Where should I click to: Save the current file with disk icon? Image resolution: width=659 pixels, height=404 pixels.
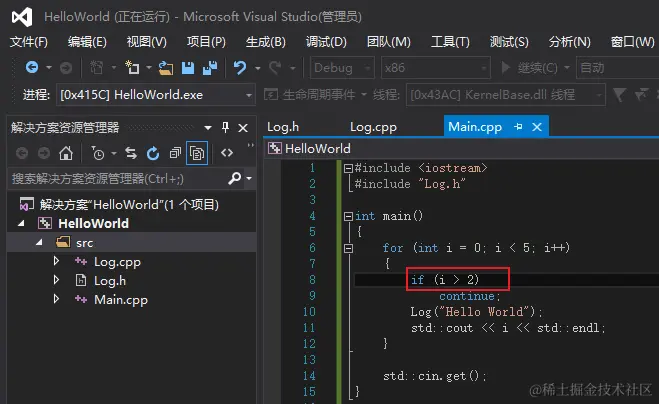tap(188, 68)
